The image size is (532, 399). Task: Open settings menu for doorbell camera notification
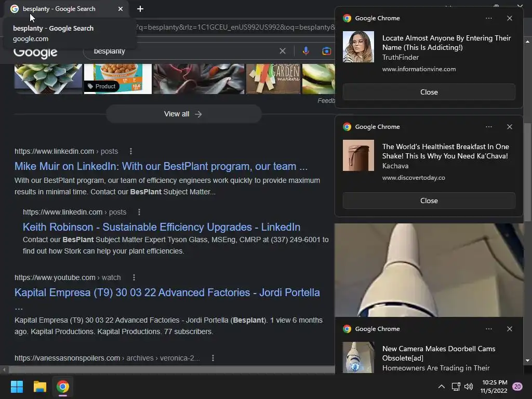[489, 329]
